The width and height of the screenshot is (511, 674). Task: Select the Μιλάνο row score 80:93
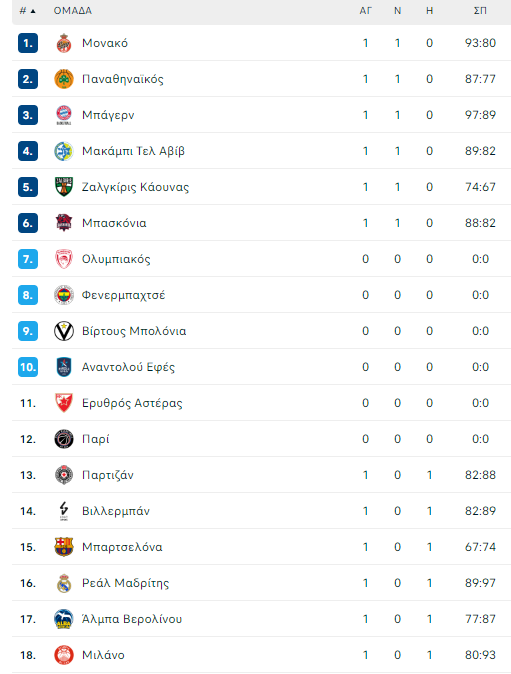[x=480, y=655]
